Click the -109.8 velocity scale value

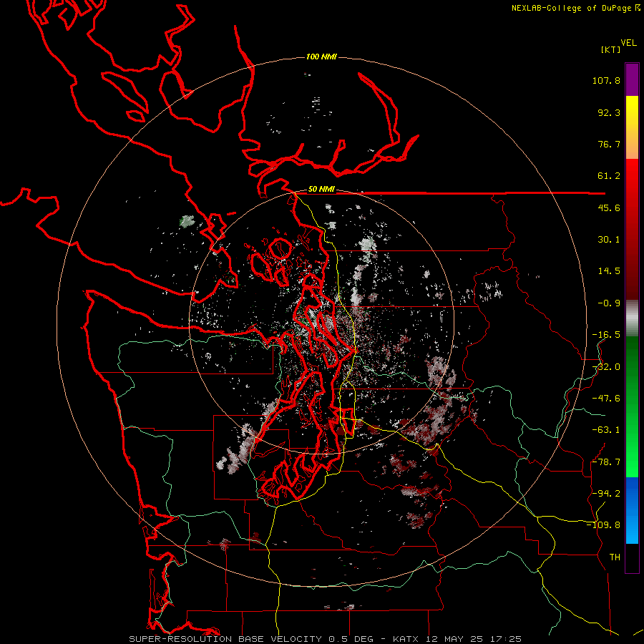[603, 525]
